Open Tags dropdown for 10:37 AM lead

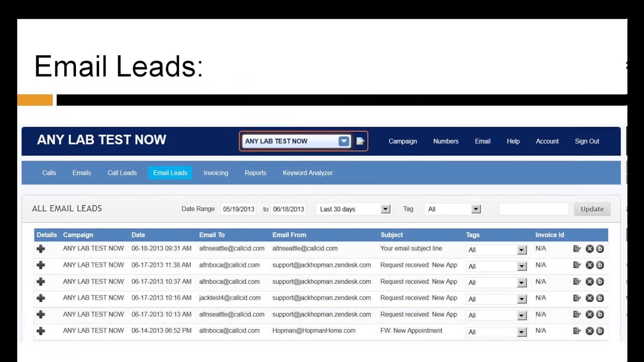(x=496, y=283)
